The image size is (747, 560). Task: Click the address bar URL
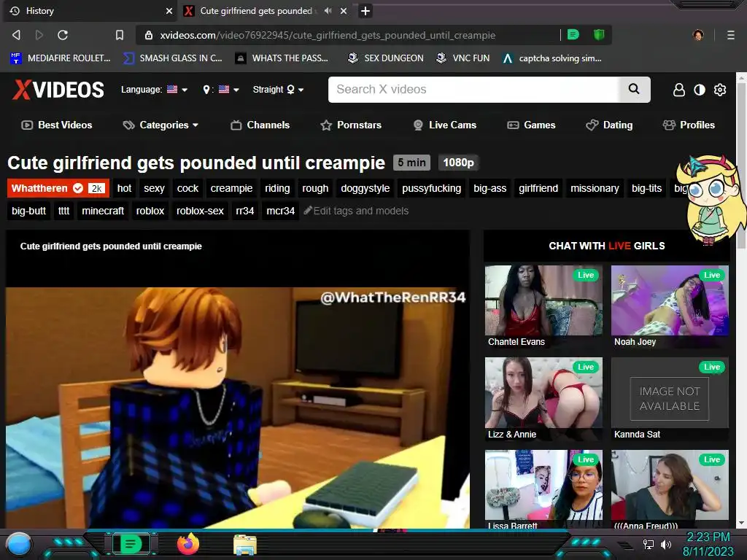coord(328,35)
